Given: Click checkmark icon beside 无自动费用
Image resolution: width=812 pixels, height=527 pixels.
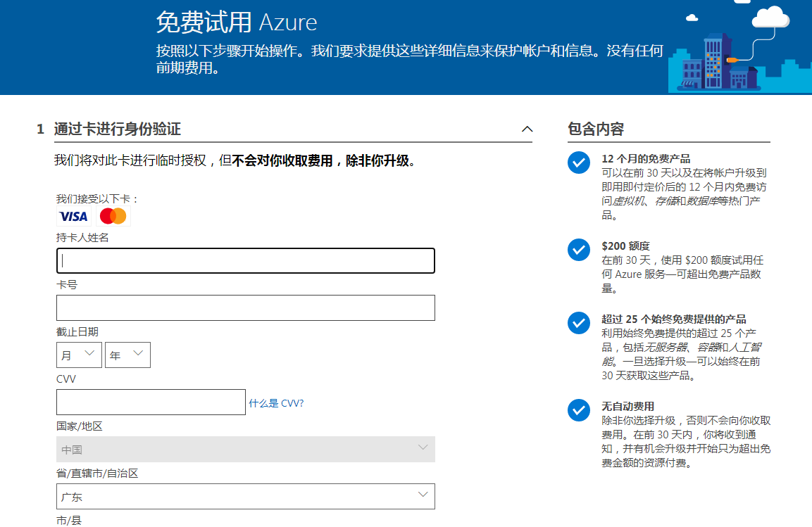Looking at the screenshot, I should (x=579, y=410).
